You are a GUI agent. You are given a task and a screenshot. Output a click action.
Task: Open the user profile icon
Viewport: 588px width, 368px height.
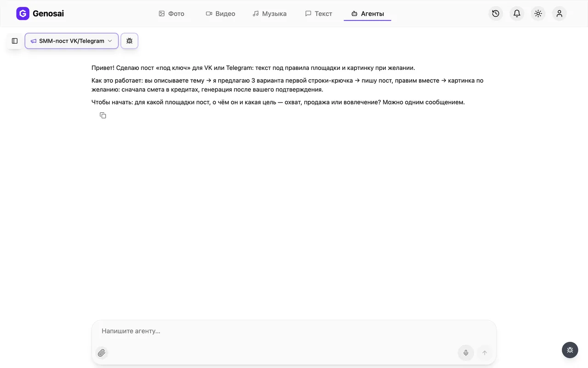(x=559, y=13)
